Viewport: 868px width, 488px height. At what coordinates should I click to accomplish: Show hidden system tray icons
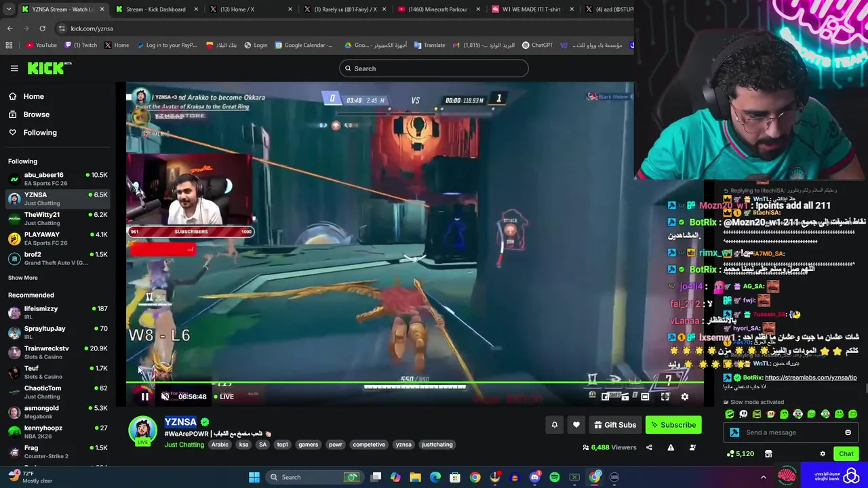763,477
